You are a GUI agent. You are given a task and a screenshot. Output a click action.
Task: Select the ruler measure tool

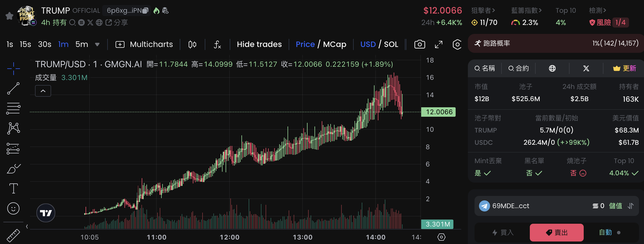13,235
